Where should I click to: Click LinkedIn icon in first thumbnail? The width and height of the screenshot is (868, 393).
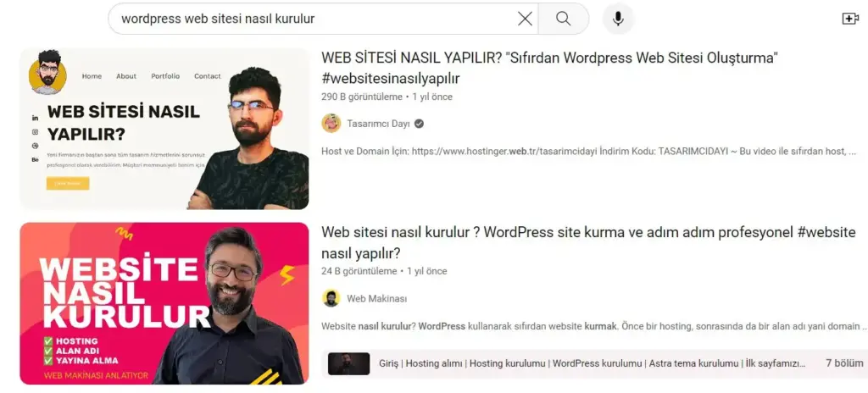coord(36,118)
